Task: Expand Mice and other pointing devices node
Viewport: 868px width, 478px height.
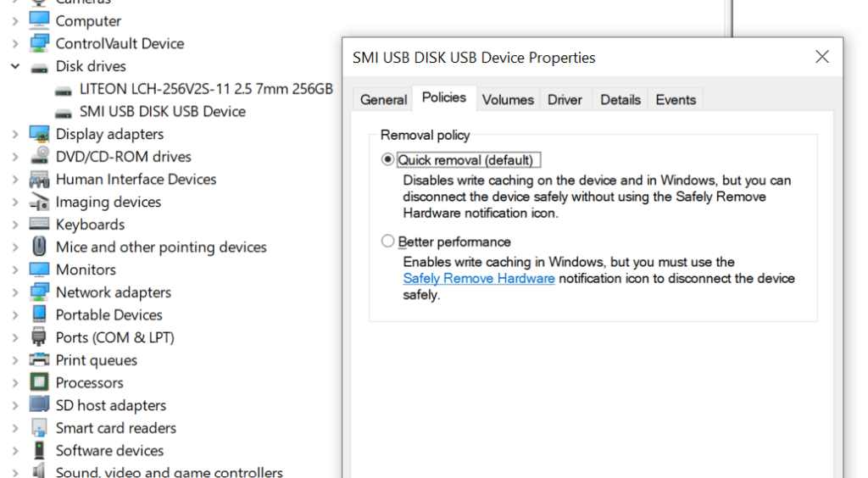Action: pos(15,247)
